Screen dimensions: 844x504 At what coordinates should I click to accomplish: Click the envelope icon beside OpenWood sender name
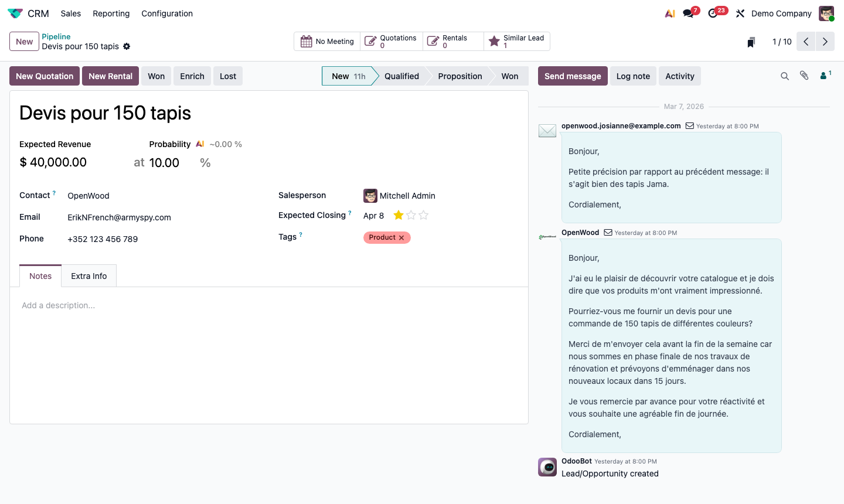point(607,232)
